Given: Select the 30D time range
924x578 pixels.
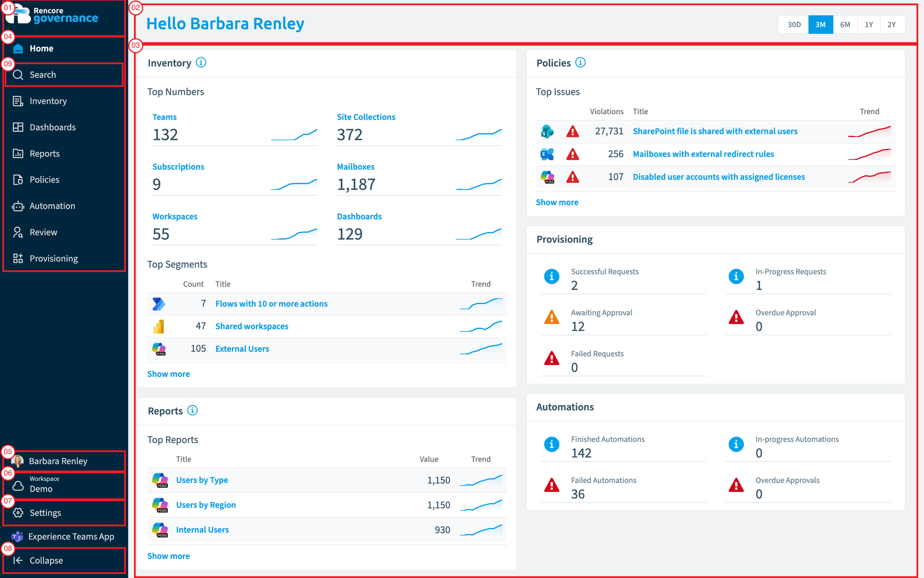Looking at the screenshot, I should [x=794, y=25].
